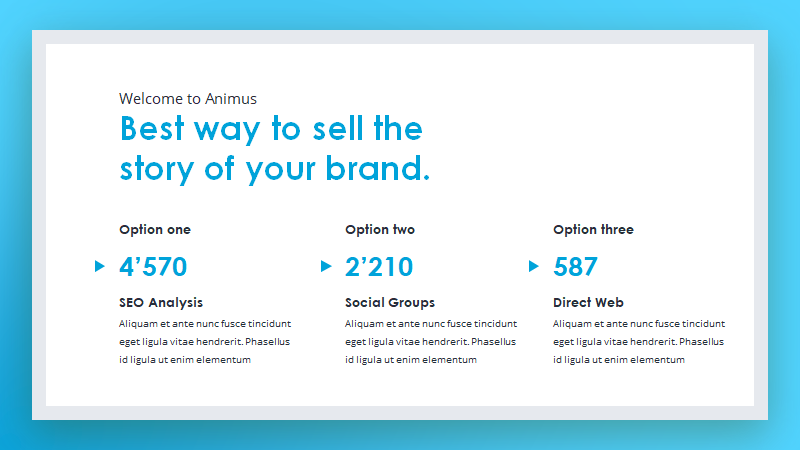This screenshot has width=800, height=450.
Task: Select the 'Option three' label
Action: 593,230
